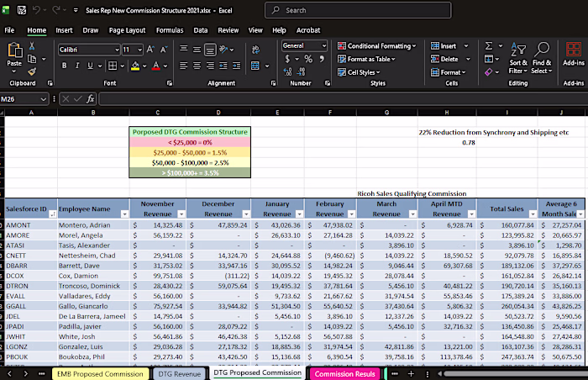Decrease the cell indent

click(x=223, y=66)
